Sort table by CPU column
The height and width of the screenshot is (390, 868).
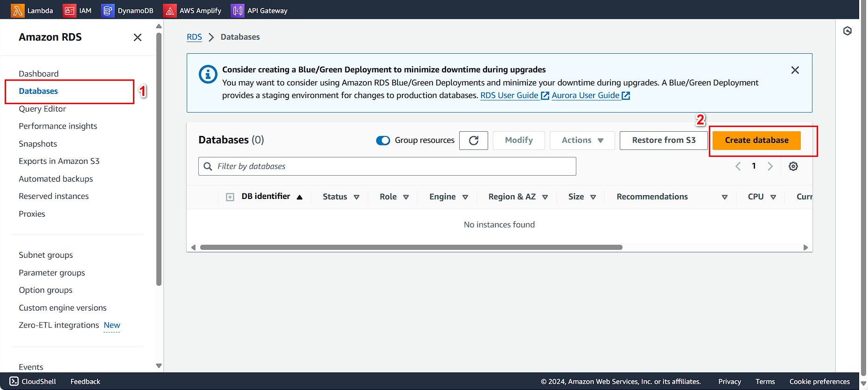point(773,197)
